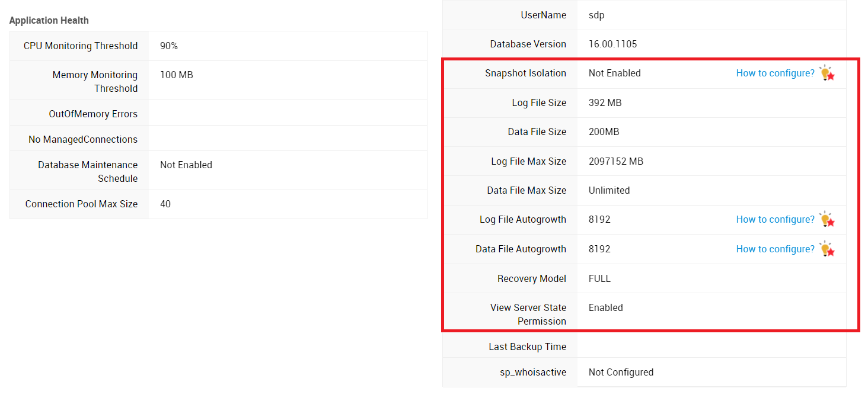Select the Recovery Model value 'FULL'
This screenshot has width=868, height=417.
(x=599, y=279)
